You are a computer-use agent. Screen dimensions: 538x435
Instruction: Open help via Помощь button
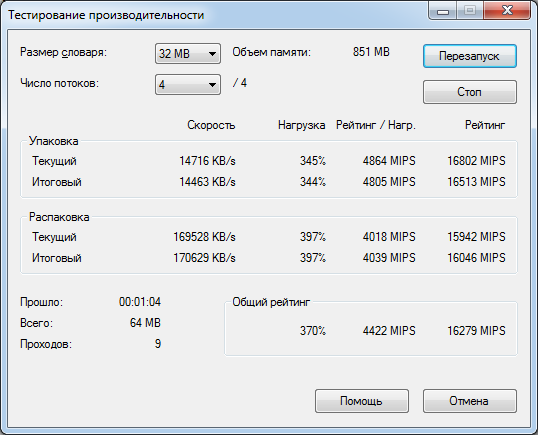coord(362,401)
